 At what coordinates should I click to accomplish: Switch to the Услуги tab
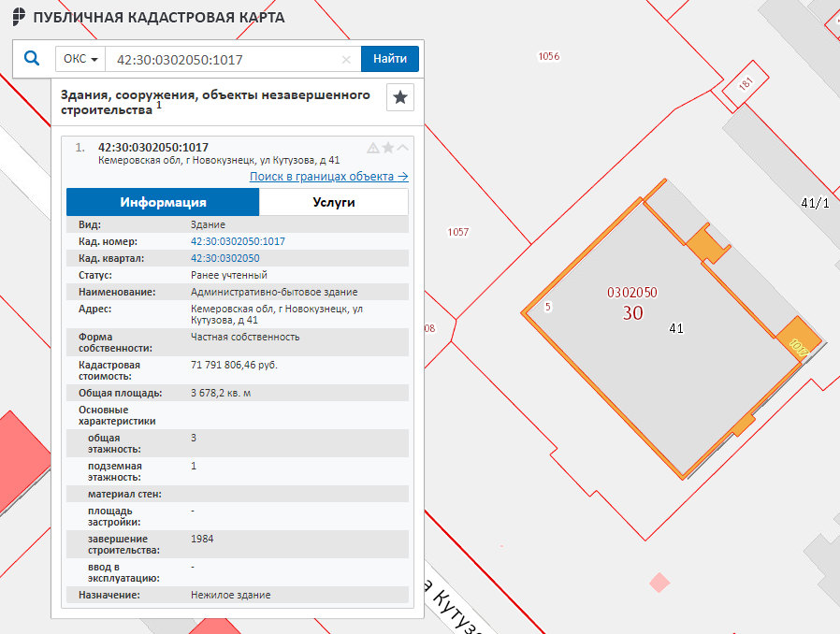tap(334, 202)
